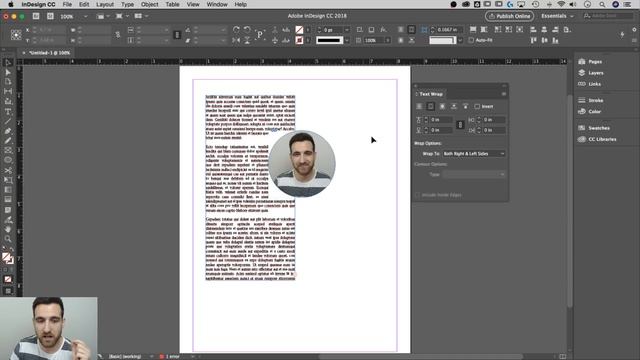Select the Pen tool
The width and height of the screenshot is (640, 360).
pyautogui.click(x=8, y=131)
